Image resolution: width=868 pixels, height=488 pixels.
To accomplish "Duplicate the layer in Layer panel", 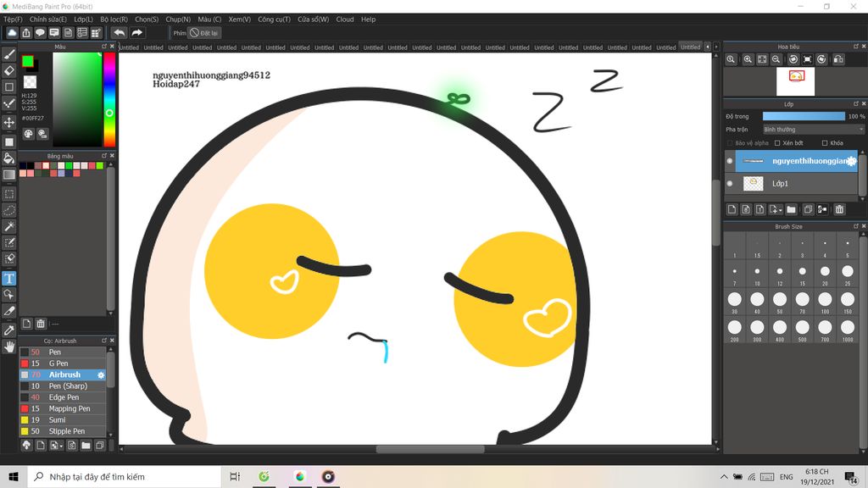I will coord(808,209).
